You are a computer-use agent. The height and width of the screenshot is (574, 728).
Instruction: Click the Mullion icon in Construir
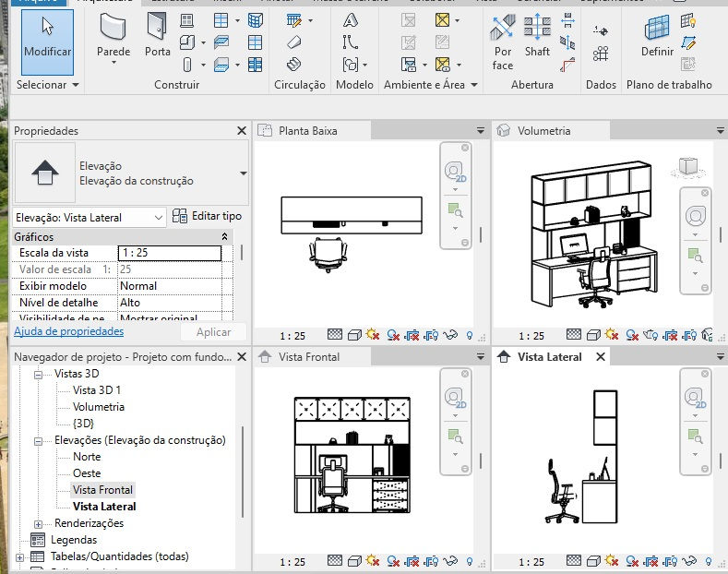click(x=255, y=64)
